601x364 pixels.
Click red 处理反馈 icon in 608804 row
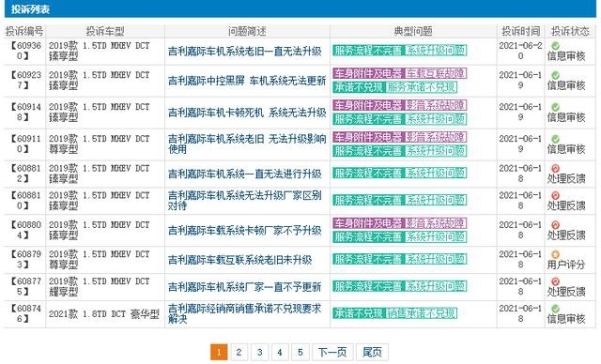[555, 225]
